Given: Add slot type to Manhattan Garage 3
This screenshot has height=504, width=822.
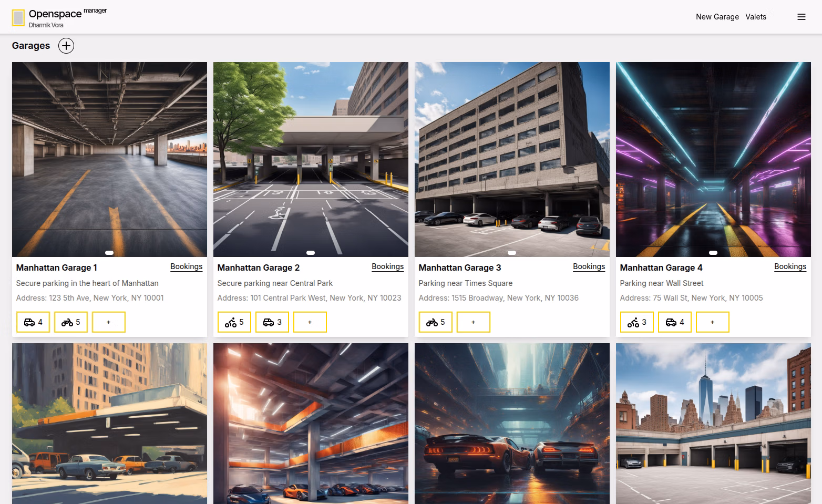Looking at the screenshot, I should click(474, 322).
